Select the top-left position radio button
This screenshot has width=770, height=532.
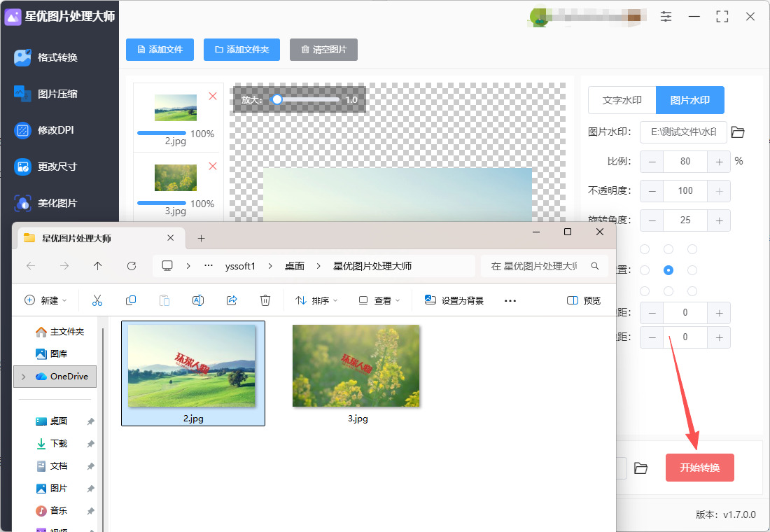(x=645, y=249)
